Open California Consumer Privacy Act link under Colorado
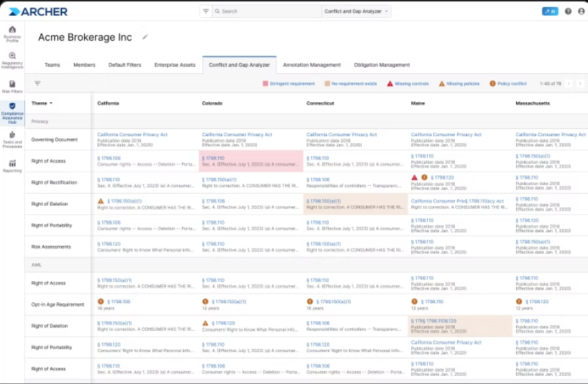Image resolution: width=588 pixels, height=384 pixels. pos(237,135)
